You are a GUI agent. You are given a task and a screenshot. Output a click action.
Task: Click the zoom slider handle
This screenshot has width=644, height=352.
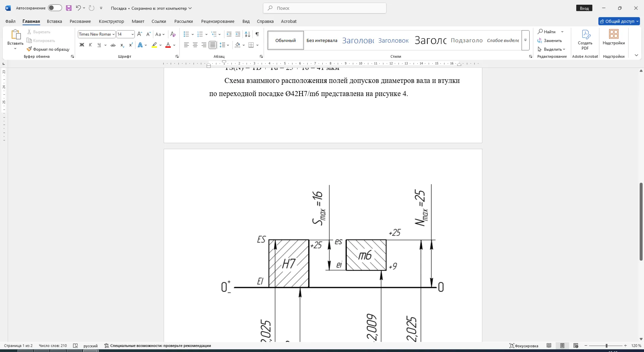[606, 346]
